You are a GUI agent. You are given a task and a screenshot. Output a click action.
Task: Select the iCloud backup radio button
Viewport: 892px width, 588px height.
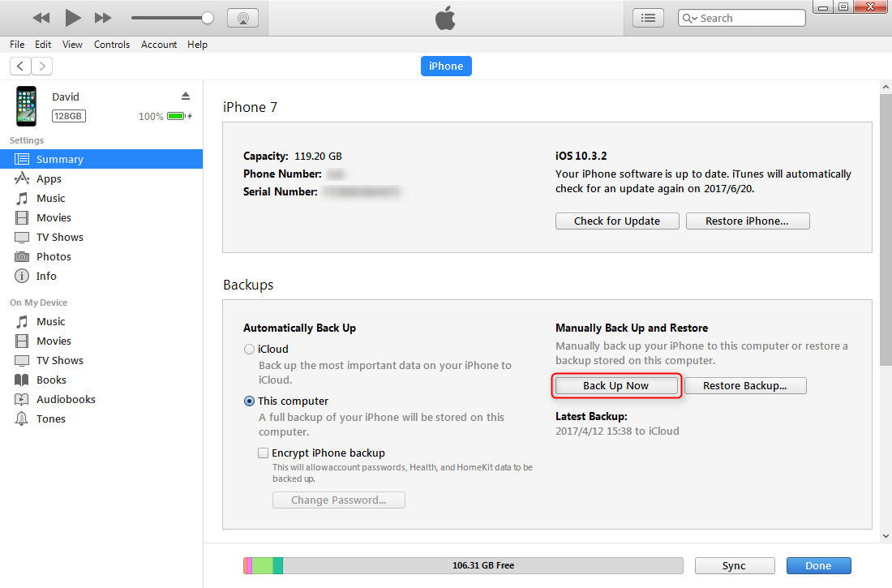pos(249,349)
